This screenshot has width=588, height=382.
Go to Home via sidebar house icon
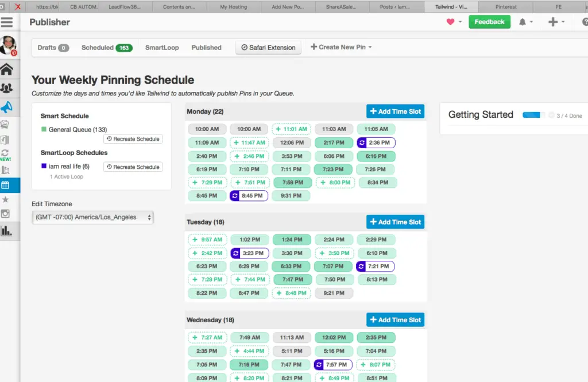[x=7, y=70]
